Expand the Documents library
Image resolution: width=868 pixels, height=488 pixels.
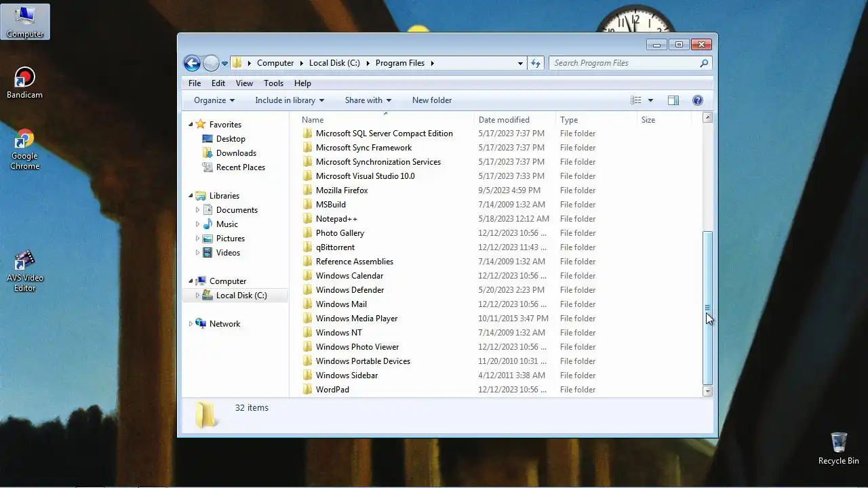[x=197, y=210]
